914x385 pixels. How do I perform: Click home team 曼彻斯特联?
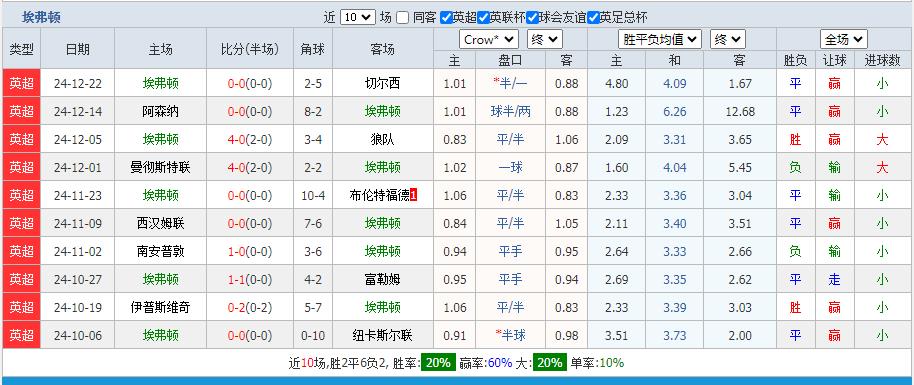(161, 167)
